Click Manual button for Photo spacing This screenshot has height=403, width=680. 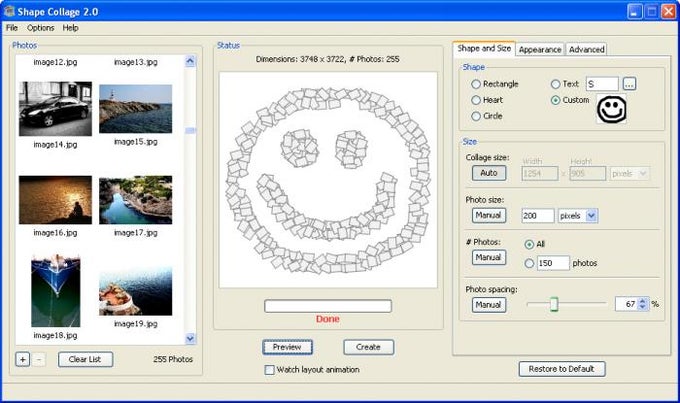489,305
